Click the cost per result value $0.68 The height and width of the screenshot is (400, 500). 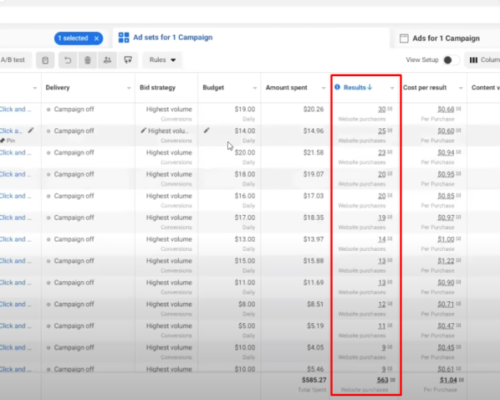[446, 109]
